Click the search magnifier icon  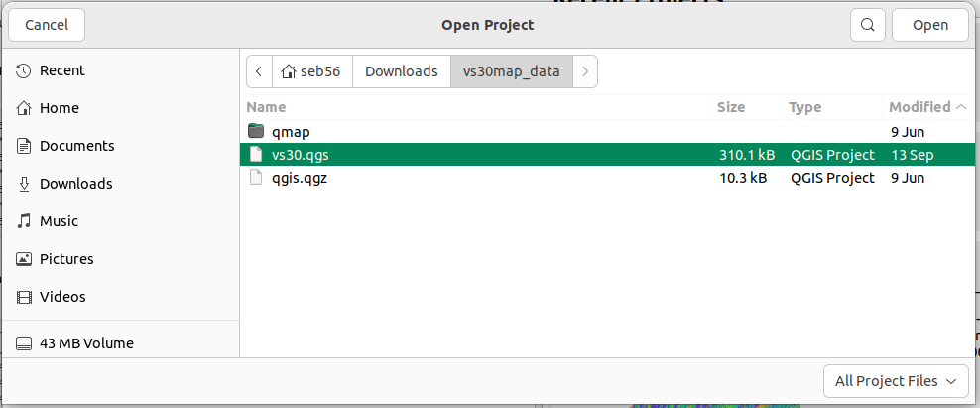tap(867, 25)
